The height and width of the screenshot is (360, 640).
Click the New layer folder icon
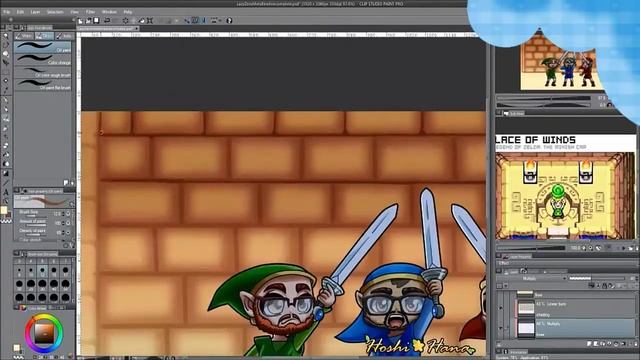coord(603,344)
